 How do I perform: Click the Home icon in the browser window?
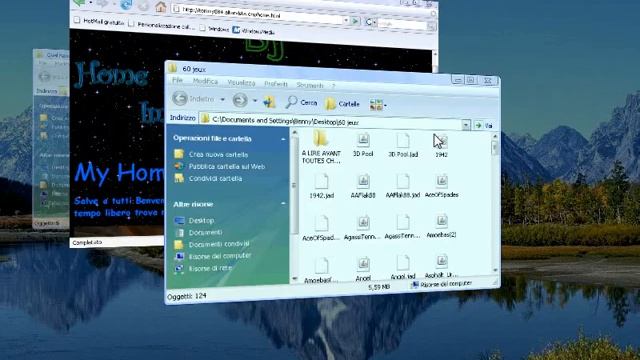(161, 7)
